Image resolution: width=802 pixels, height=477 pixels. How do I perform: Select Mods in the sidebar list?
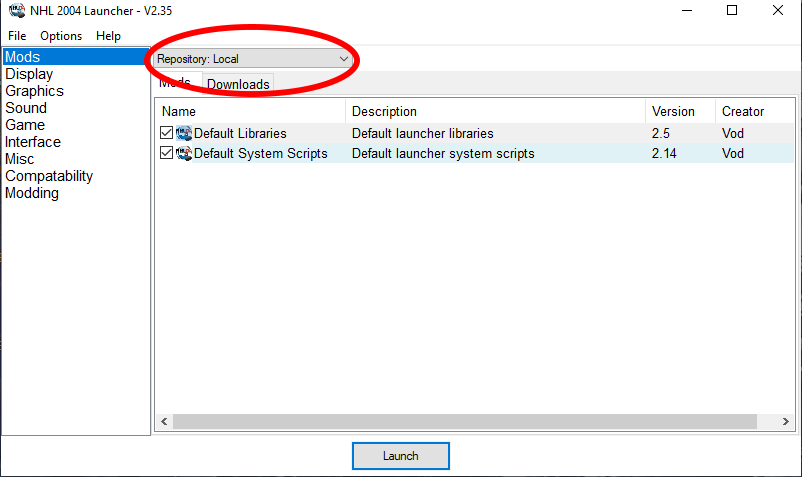[x=76, y=57]
